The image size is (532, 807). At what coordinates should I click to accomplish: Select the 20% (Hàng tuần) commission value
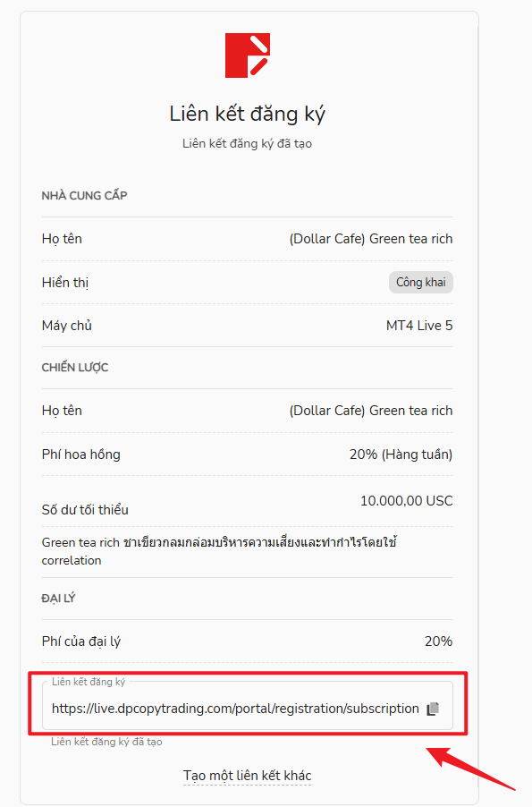pos(401,454)
